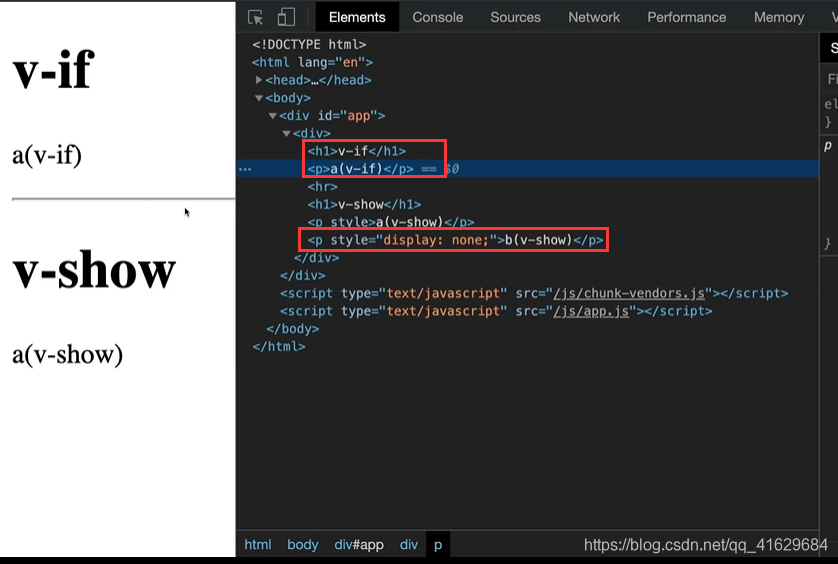This screenshot has height=564, width=838.
Task: Select the h1 v-if element row
Action: [356, 151]
